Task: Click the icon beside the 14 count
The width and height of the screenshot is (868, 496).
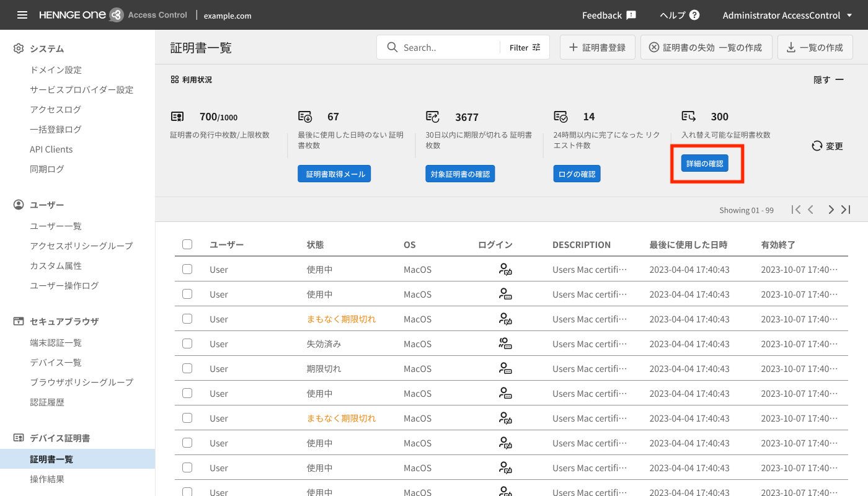Action: coord(560,117)
